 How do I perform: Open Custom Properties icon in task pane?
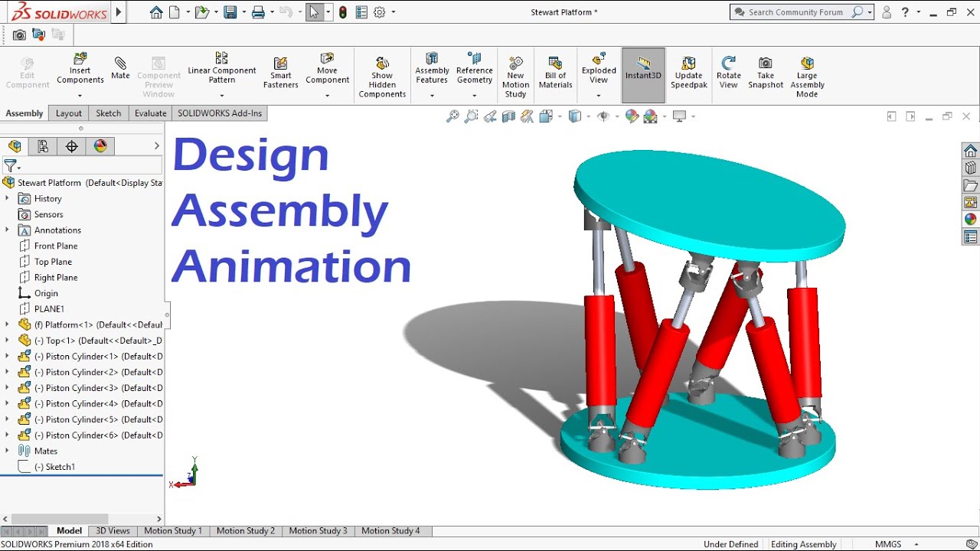971,237
